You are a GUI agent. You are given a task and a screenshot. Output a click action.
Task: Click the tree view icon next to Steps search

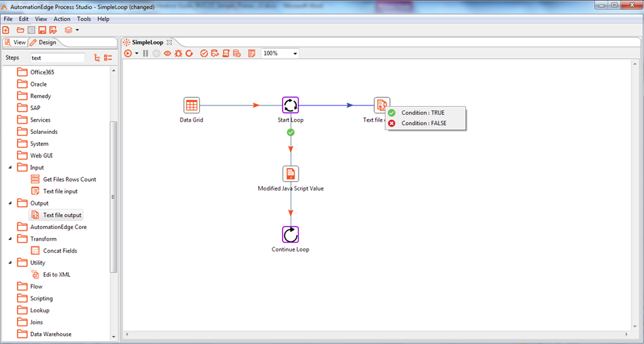tap(97, 58)
